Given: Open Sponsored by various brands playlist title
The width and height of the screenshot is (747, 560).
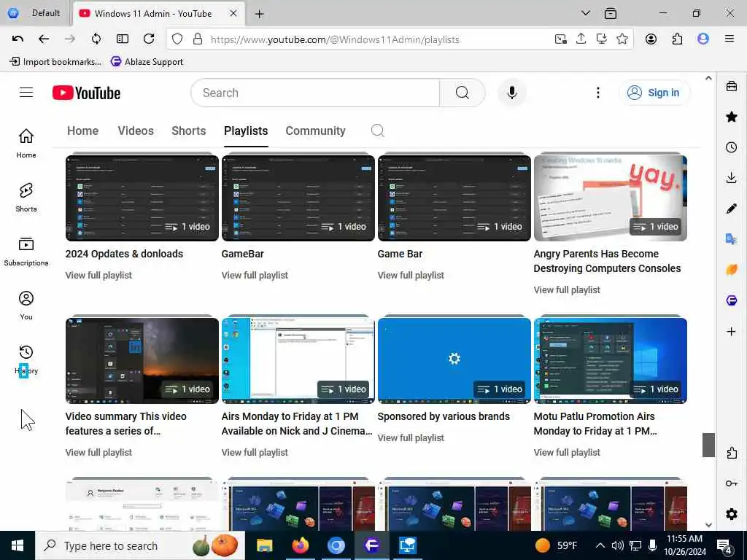Looking at the screenshot, I should [444, 416].
